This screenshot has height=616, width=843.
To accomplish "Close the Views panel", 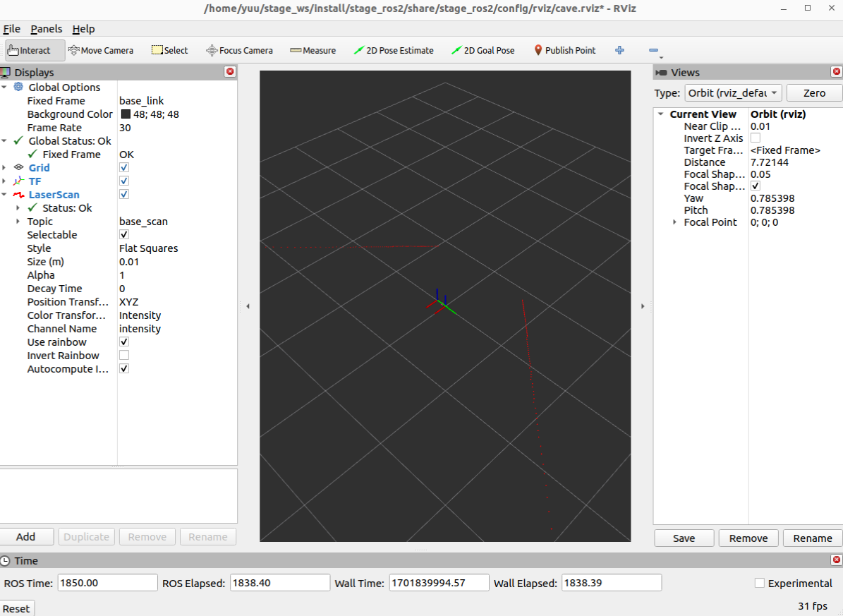I will pos(837,71).
